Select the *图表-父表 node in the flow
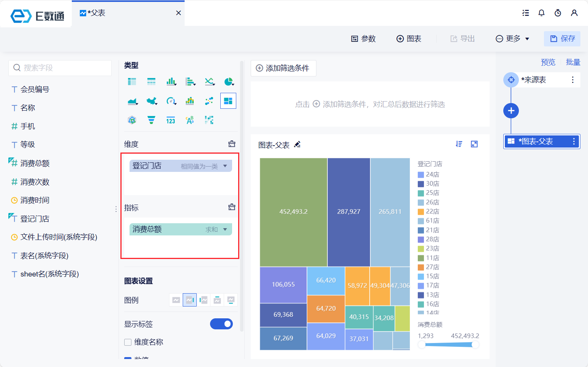The width and height of the screenshot is (588, 367). [x=542, y=141]
